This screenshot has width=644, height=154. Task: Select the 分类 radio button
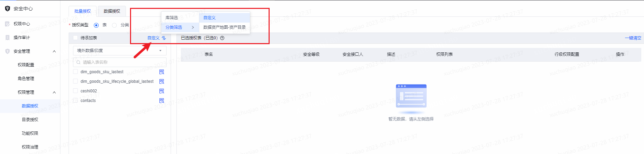click(114, 25)
